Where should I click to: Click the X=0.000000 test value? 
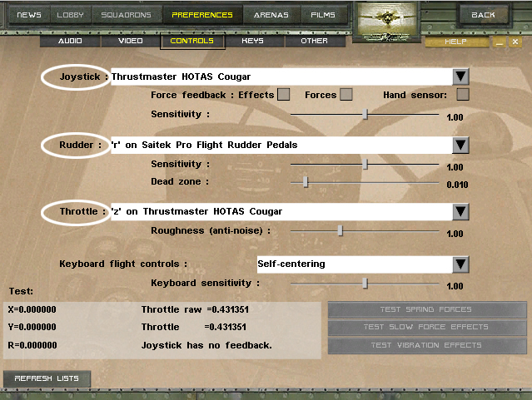32,309
